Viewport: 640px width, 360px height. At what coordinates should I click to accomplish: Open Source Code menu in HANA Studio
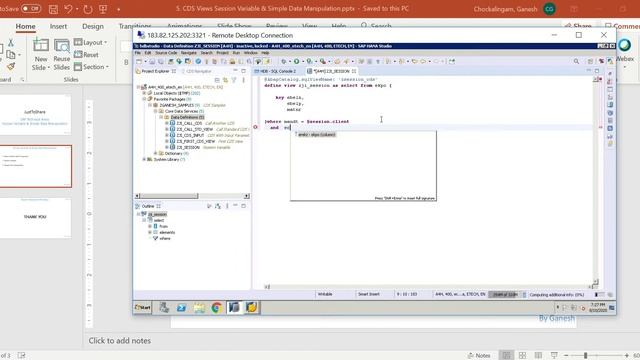point(166,53)
